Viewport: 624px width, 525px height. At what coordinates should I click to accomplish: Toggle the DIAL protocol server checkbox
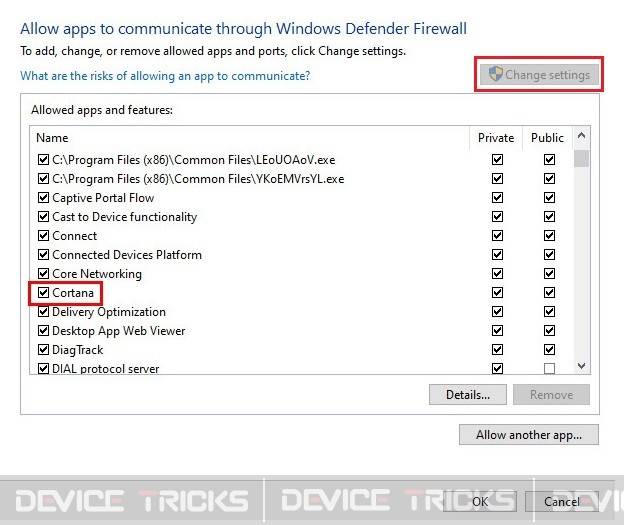tap(43, 369)
